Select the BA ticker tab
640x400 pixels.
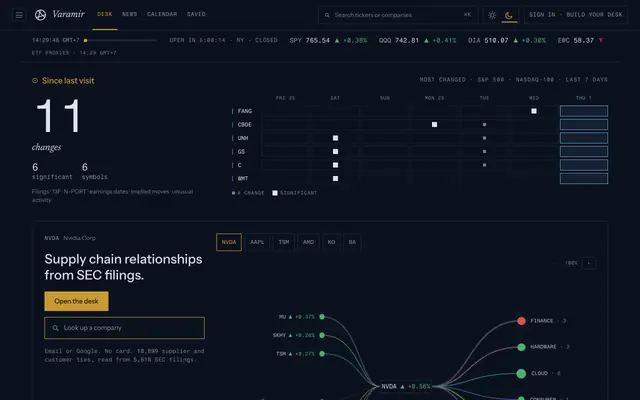tap(352, 242)
